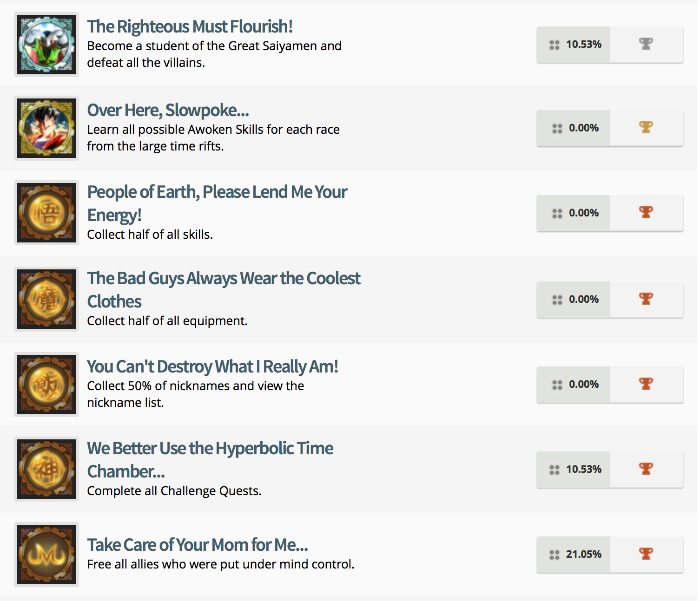Open We Better Use Hyperbolic Time Chamber link
700x601 pixels.
coord(210,449)
